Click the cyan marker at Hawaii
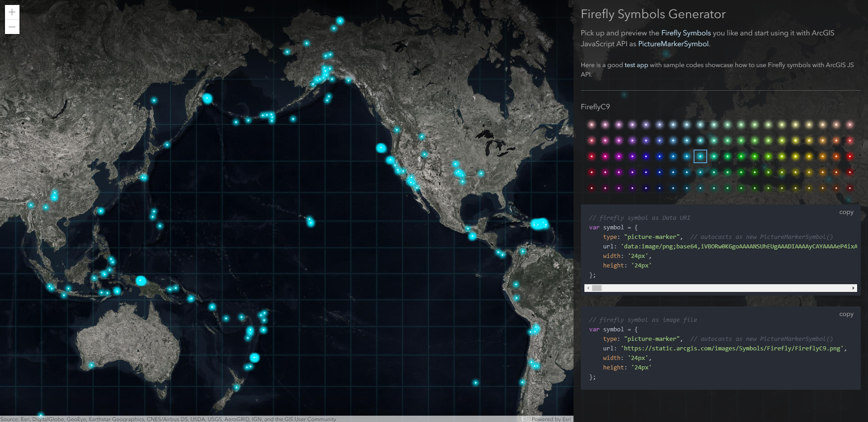868x422 pixels. [x=310, y=222]
